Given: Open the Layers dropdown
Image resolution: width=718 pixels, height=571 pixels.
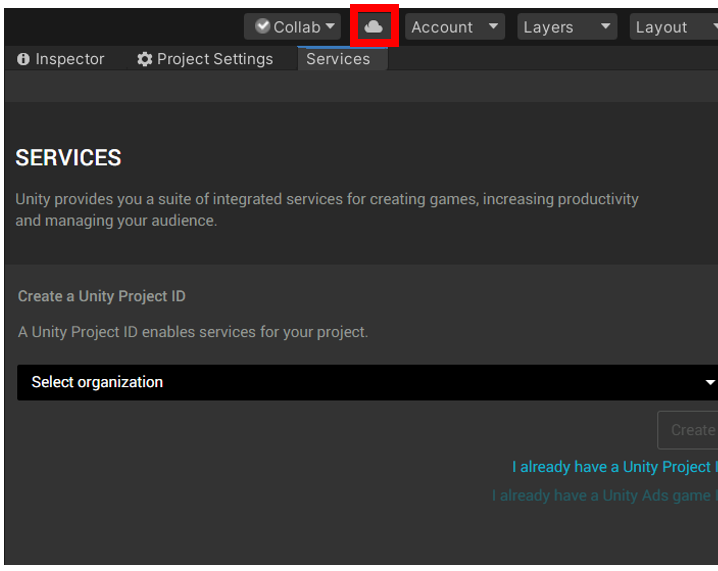Looking at the screenshot, I should click(567, 27).
